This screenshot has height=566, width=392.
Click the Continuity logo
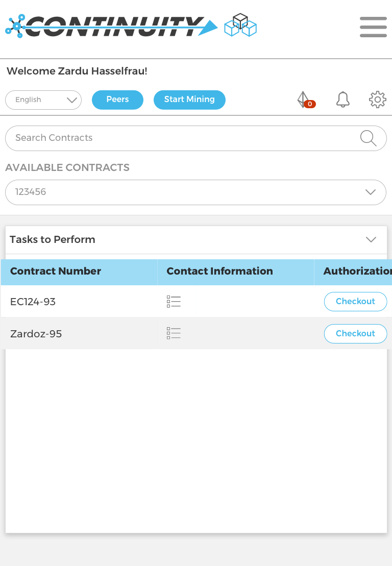112,26
